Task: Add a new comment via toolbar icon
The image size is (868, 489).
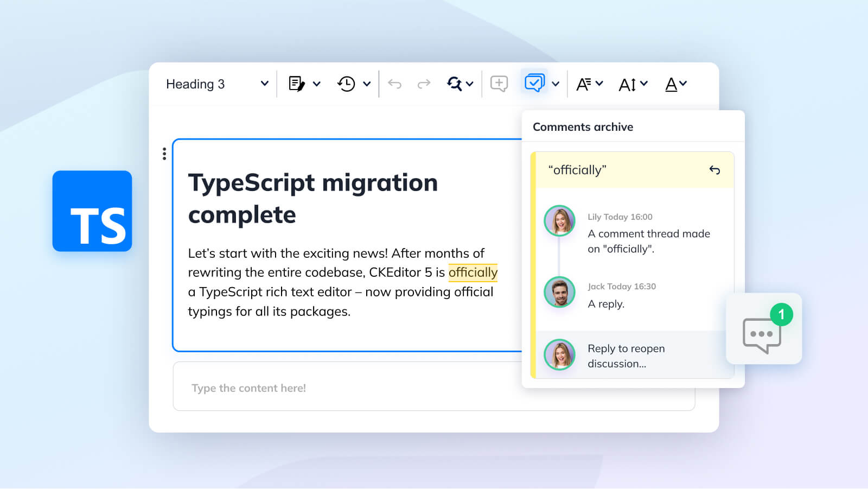Action: (x=499, y=84)
